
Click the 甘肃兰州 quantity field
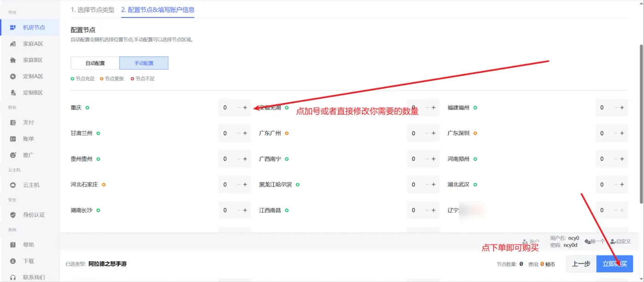(225, 133)
